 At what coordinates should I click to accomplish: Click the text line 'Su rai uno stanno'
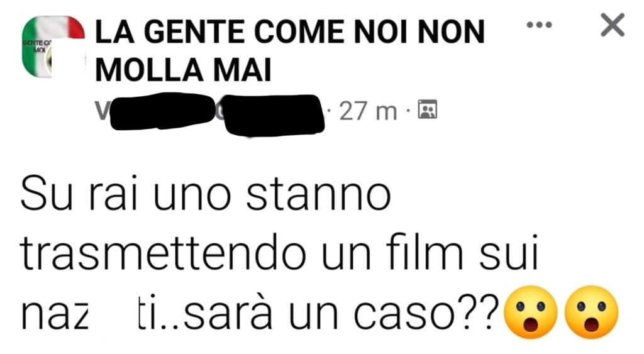[x=206, y=194]
